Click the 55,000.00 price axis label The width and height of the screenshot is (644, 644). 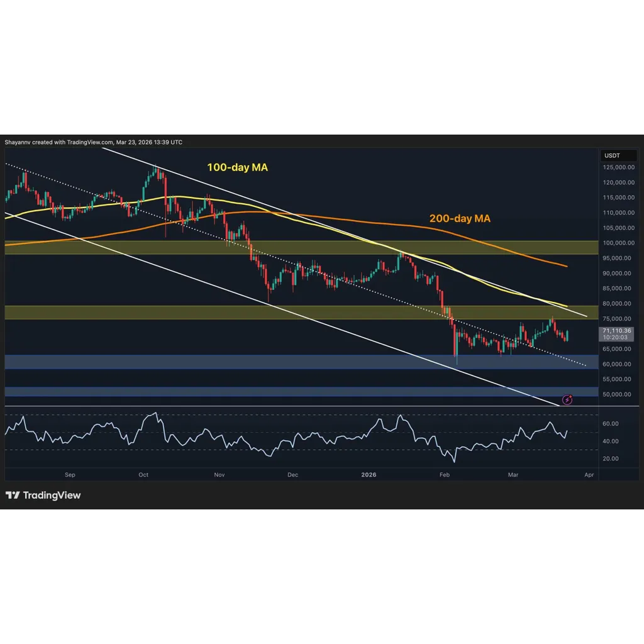(x=617, y=379)
